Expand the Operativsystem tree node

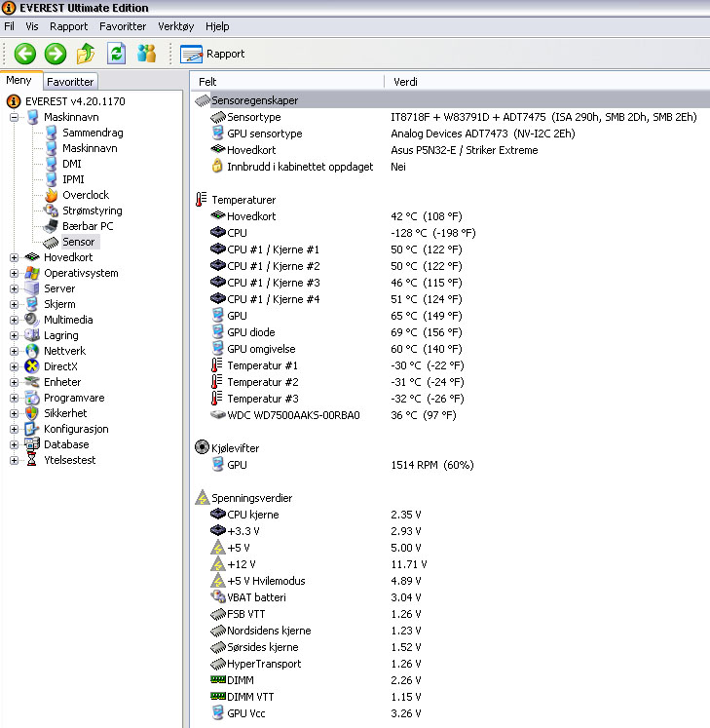tap(14, 273)
